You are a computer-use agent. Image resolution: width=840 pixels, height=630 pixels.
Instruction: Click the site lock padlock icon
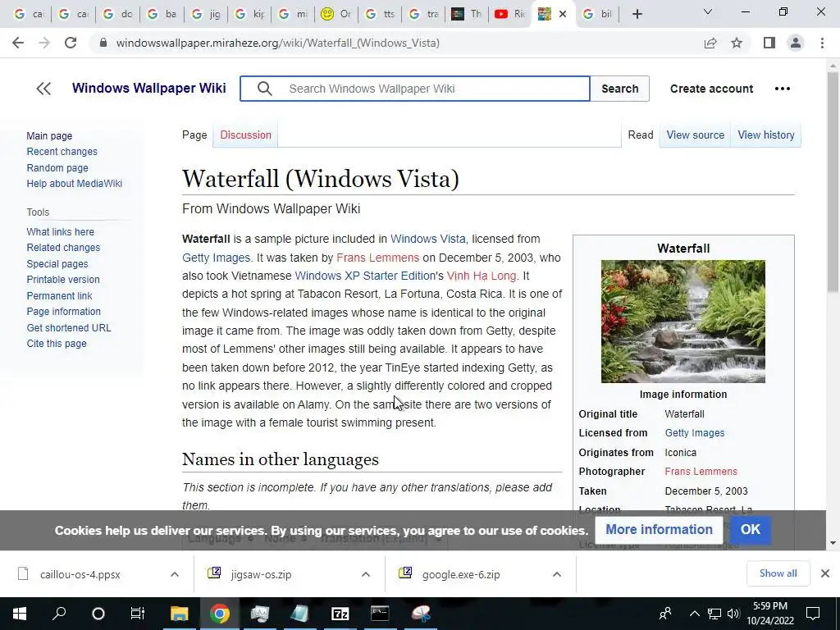pos(103,43)
